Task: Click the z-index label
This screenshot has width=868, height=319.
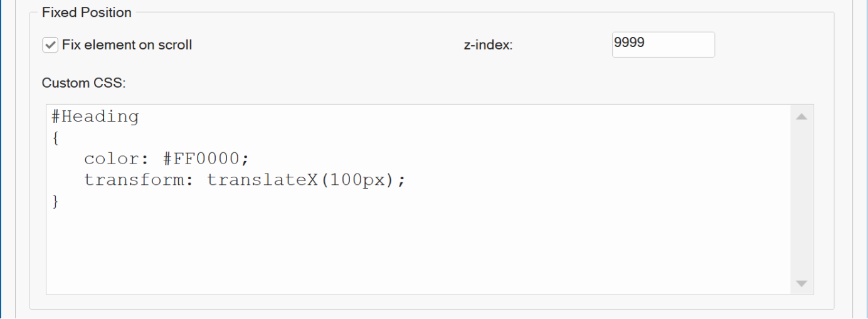Action: pyautogui.click(x=488, y=46)
